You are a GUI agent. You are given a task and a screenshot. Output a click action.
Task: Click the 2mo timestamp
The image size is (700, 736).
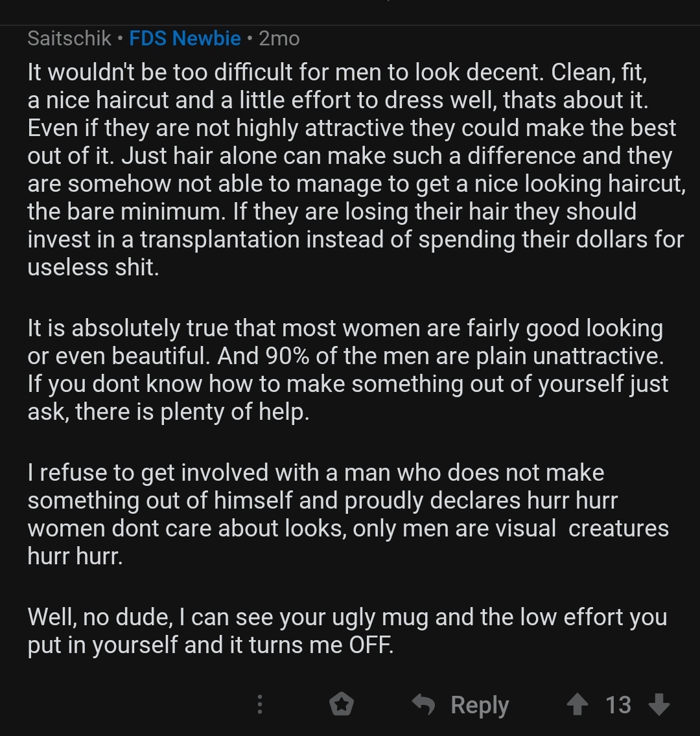tap(279, 38)
